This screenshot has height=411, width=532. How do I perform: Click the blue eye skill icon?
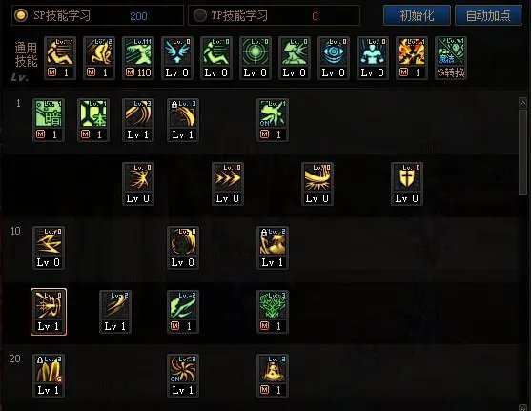pos(333,58)
